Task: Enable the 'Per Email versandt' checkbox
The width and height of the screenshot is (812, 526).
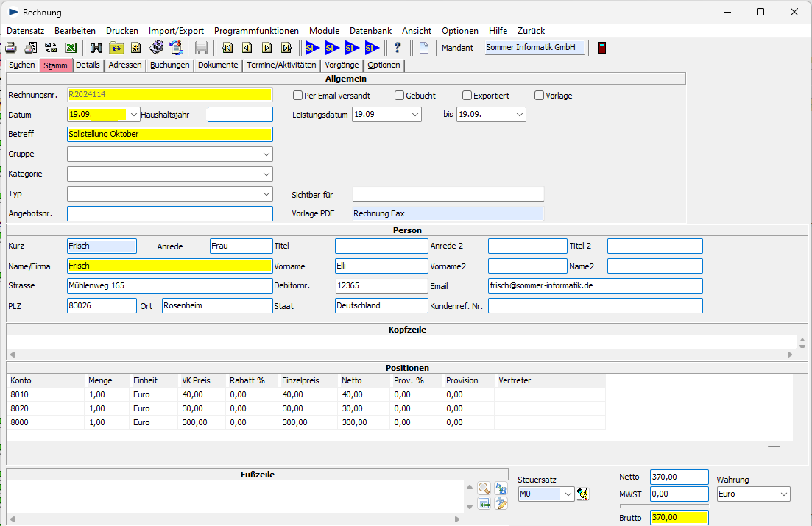Action: tap(298, 96)
